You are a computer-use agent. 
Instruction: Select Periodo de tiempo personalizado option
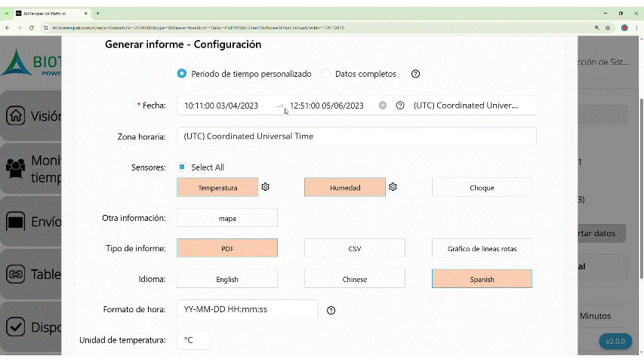[182, 74]
